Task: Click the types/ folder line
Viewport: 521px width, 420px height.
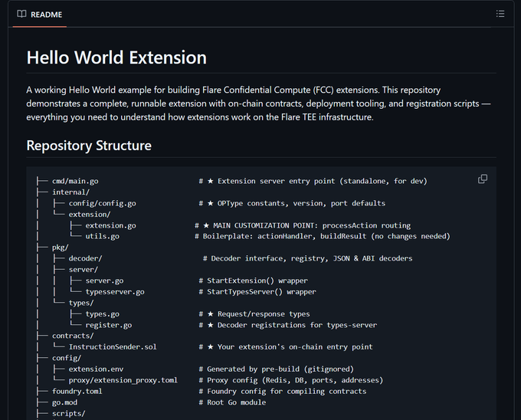Action: point(81,303)
